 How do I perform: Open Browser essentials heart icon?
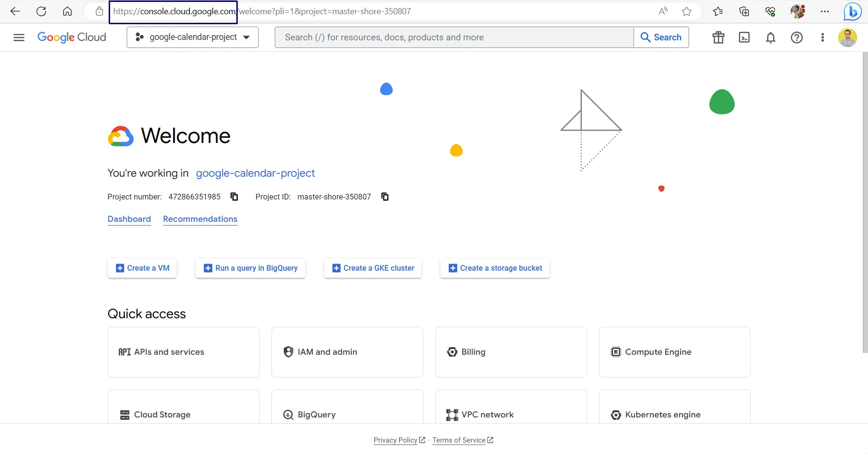(770, 11)
